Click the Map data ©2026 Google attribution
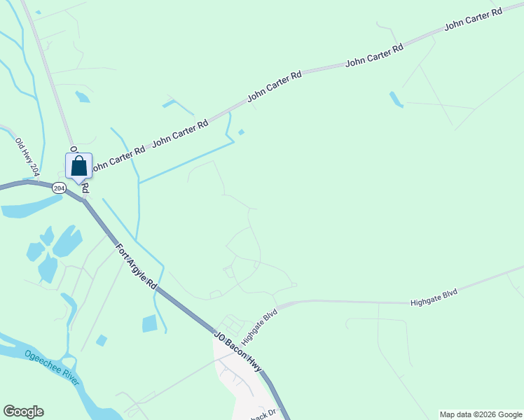The height and width of the screenshot is (420, 524). click(x=481, y=414)
